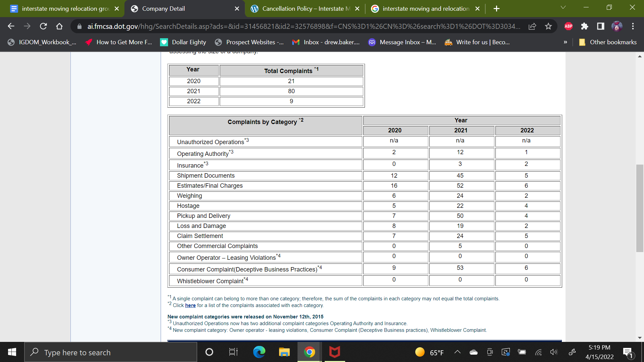Open the Extensions puzzle menu
644x362 pixels.
585,26
